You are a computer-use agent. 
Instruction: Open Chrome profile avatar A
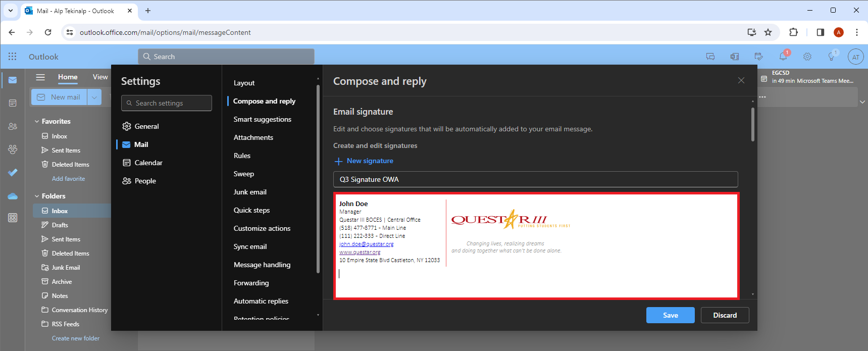(839, 32)
